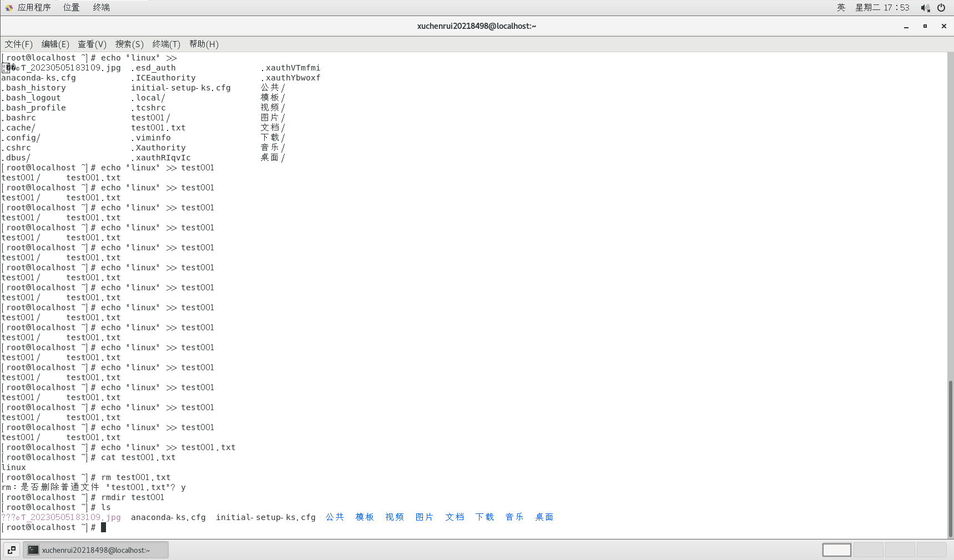Click the blue 文档 folder in ls output
Viewport: 954px width, 560px height.
[x=455, y=517]
